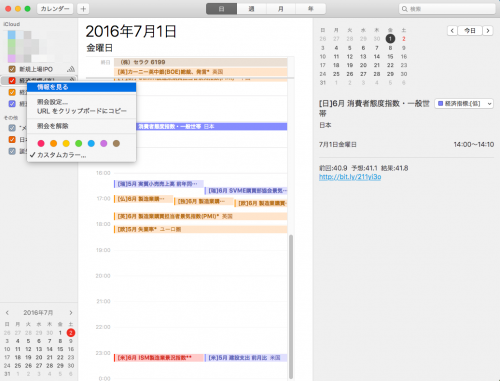The image size is (500, 381).
Task: Toggle the red checkbox of highlighted calendar
Action: tap(12, 81)
